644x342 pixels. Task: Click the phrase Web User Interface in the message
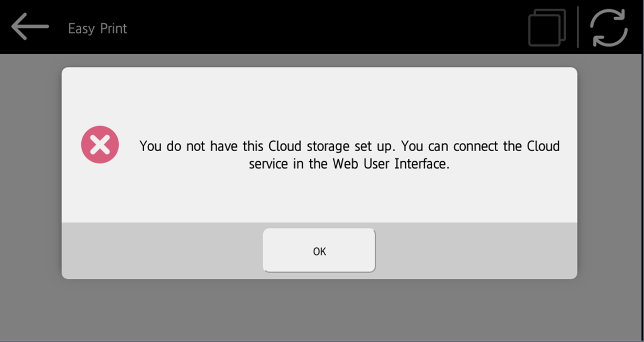[390, 164]
